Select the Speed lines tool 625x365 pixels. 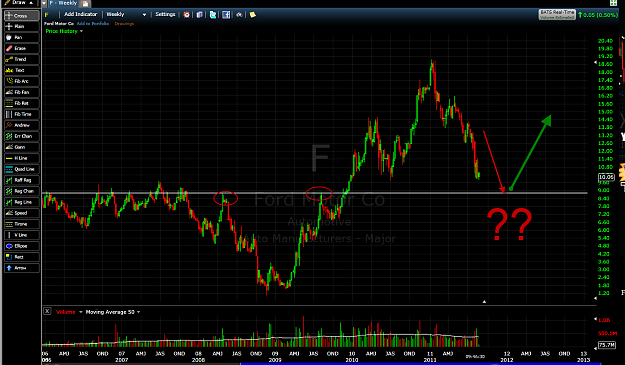click(22, 213)
